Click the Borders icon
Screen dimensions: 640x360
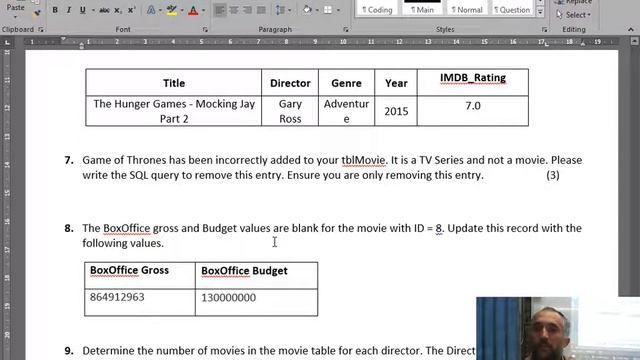point(328,10)
